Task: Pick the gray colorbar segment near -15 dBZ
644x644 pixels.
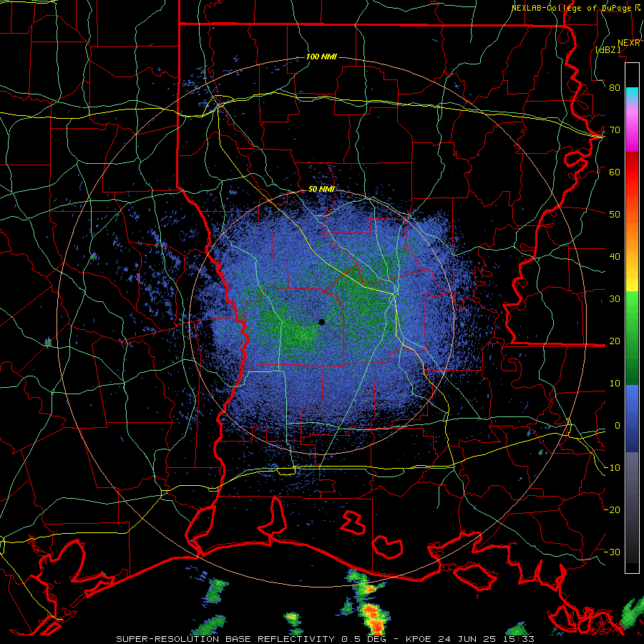Action: (632, 489)
